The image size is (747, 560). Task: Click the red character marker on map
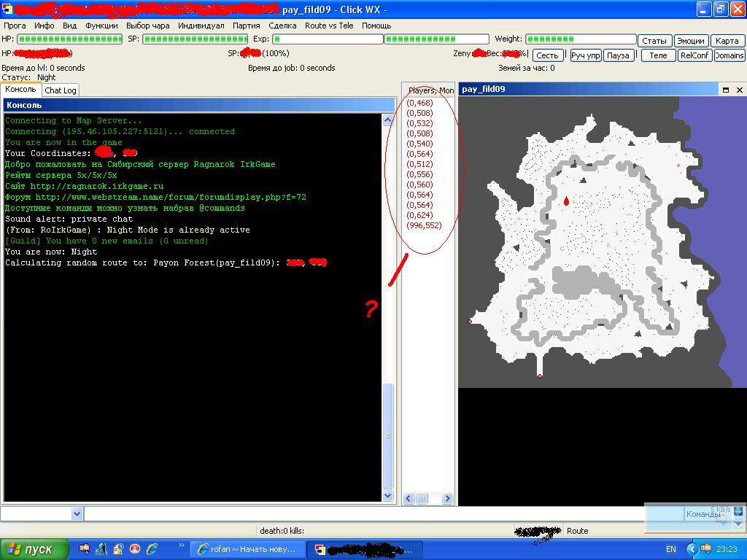coord(566,201)
